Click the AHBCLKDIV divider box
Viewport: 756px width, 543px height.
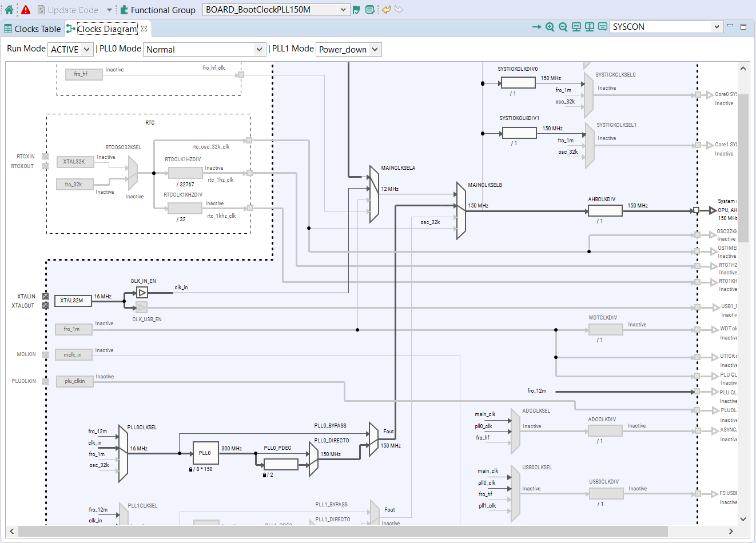click(605, 211)
